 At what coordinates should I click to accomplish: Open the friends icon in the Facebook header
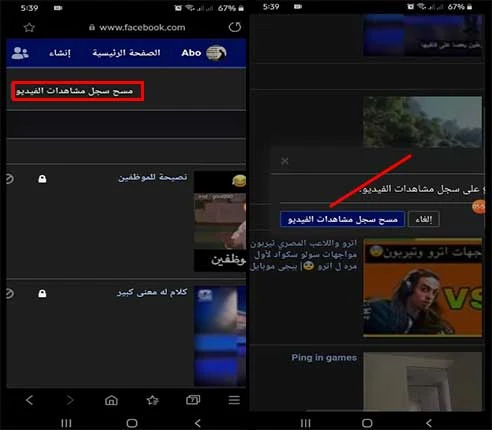click(x=20, y=53)
